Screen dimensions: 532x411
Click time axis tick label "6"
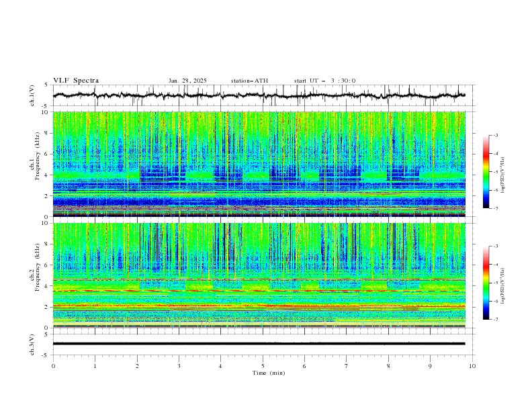[305, 366]
